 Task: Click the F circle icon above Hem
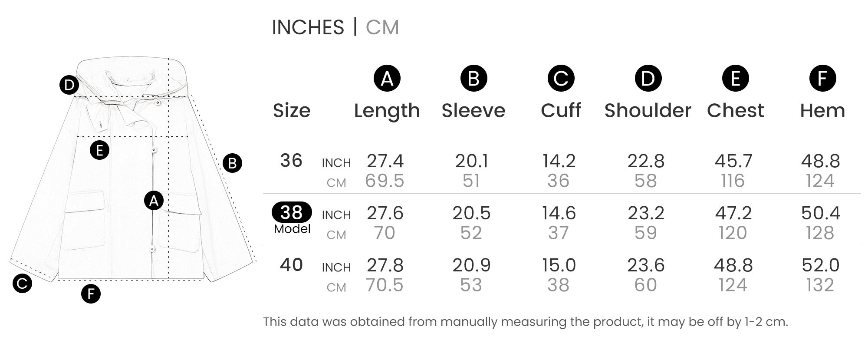pos(823,78)
